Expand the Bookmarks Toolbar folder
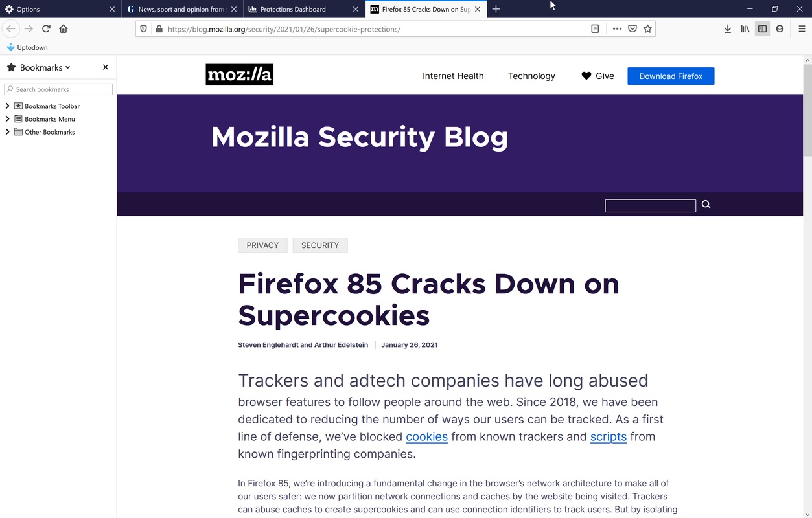The width and height of the screenshot is (812, 518). click(8, 106)
